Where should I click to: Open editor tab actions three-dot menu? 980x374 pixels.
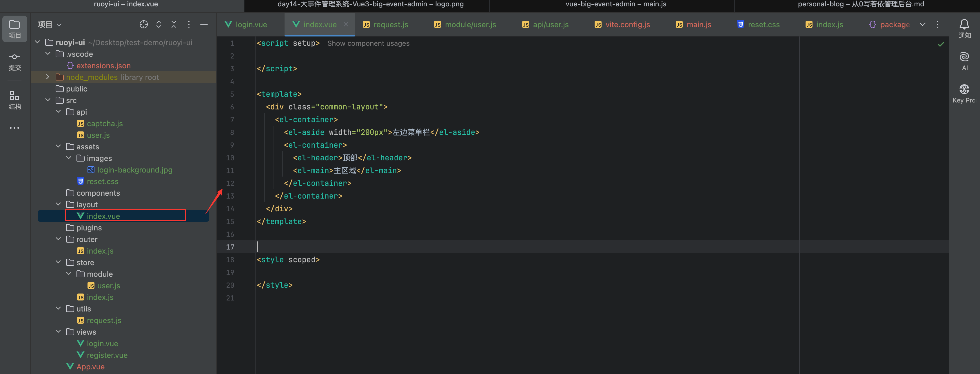(938, 24)
